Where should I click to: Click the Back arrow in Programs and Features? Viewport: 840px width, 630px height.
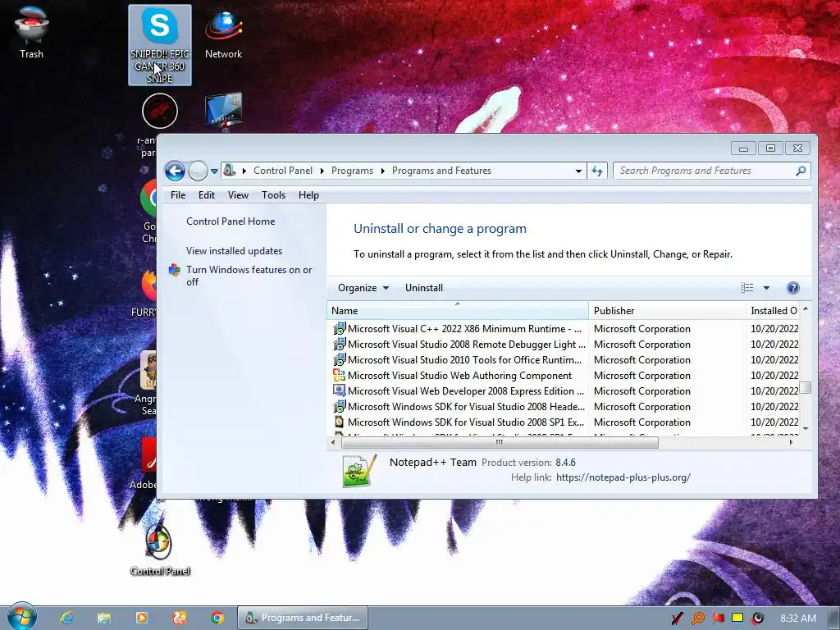[175, 171]
